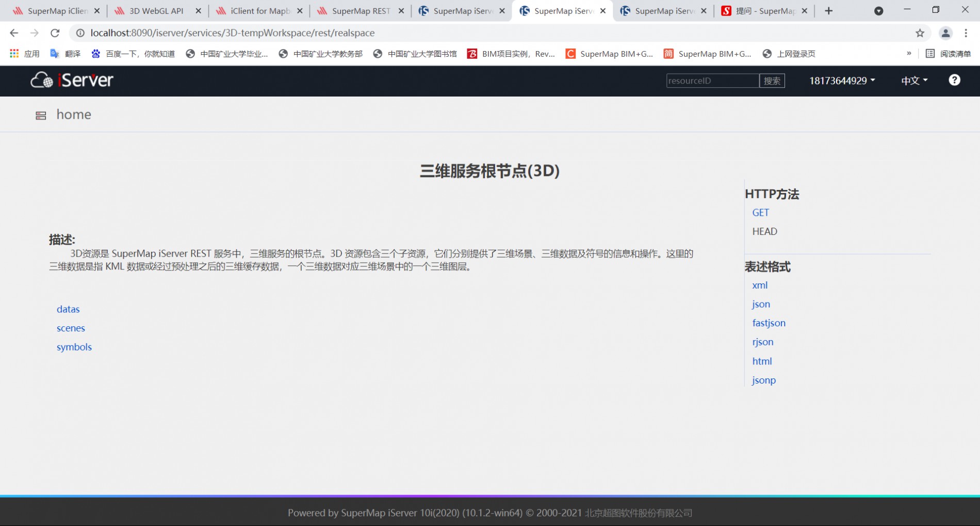
Task: Open the 应用 apps grid shortcut
Action: [24, 54]
